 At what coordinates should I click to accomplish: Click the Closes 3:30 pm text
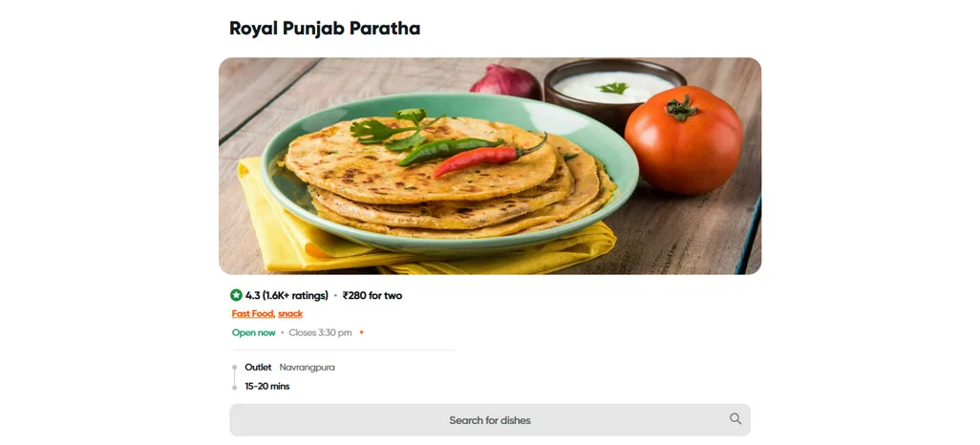point(320,332)
